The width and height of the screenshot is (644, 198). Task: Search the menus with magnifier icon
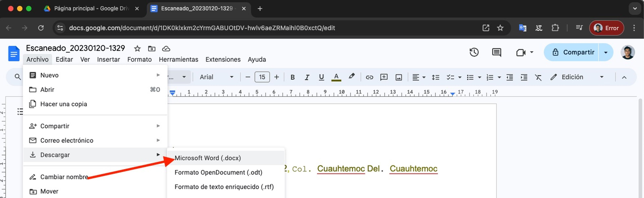click(x=17, y=77)
